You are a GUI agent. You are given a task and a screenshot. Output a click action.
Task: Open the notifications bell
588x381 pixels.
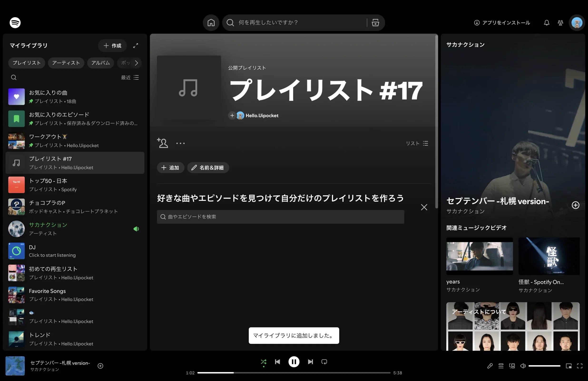click(547, 23)
